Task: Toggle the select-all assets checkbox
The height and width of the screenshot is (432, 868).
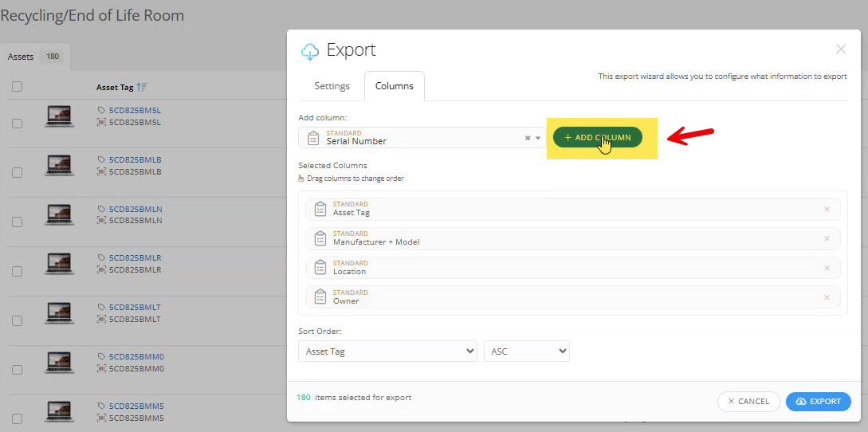Action: tap(17, 87)
